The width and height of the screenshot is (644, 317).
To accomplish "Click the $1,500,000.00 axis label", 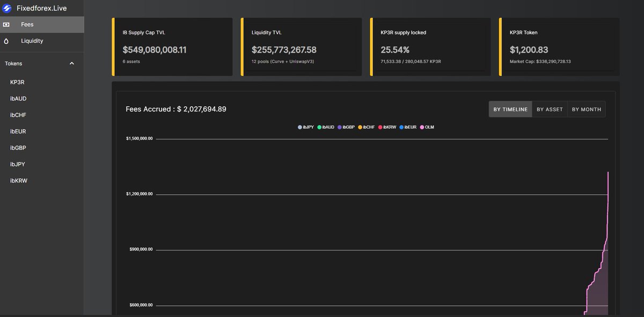I will click(140, 138).
